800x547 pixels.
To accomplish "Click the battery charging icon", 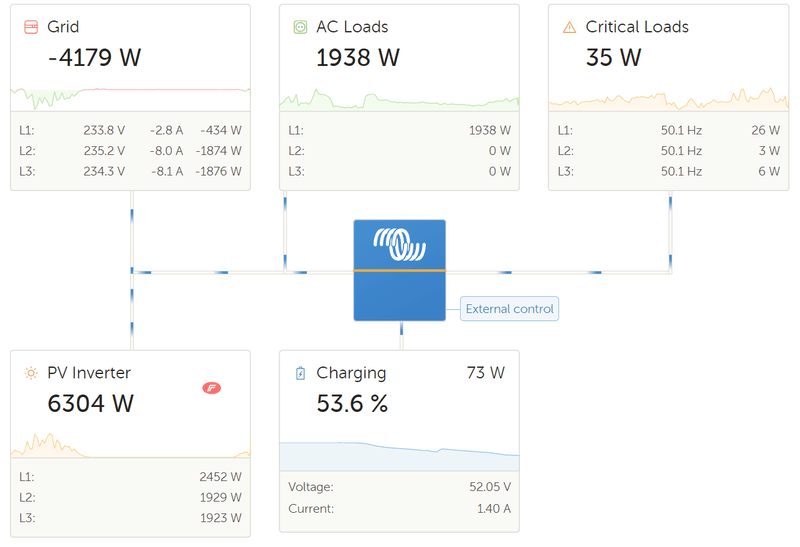I will point(299,373).
